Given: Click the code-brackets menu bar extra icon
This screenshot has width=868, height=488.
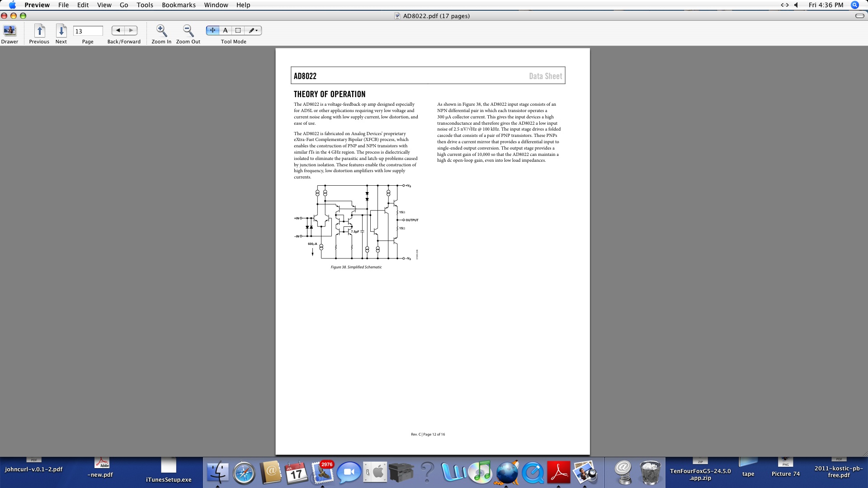Looking at the screenshot, I should [784, 5].
